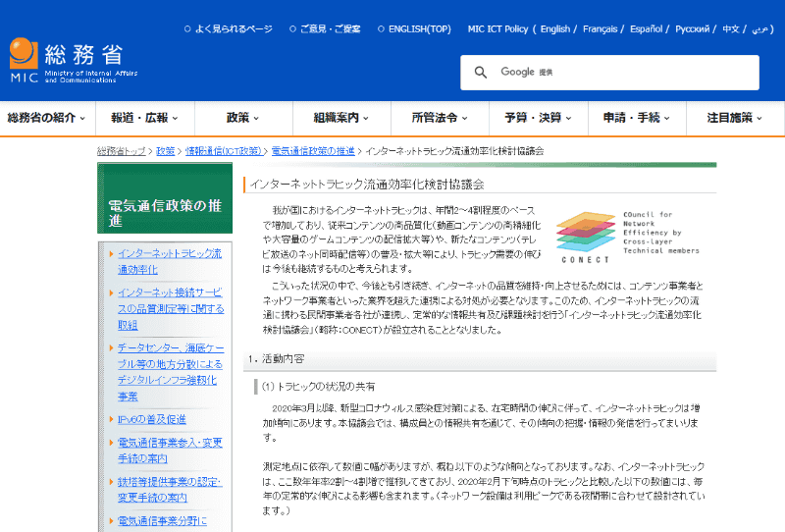This screenshot has width=785, height=532.
Task: Open 中文 ICT policy link
Action: click(730, 29)
